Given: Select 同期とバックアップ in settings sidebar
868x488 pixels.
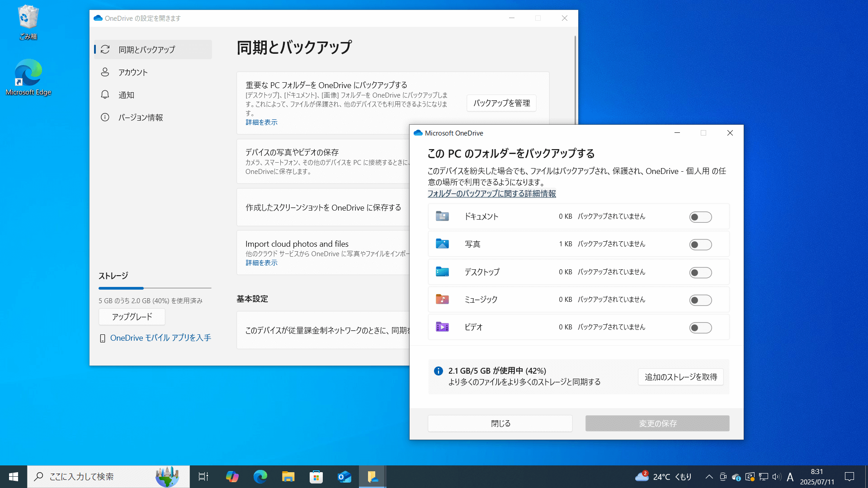Looking at the screenshot, I should click(x=153, y=49).
